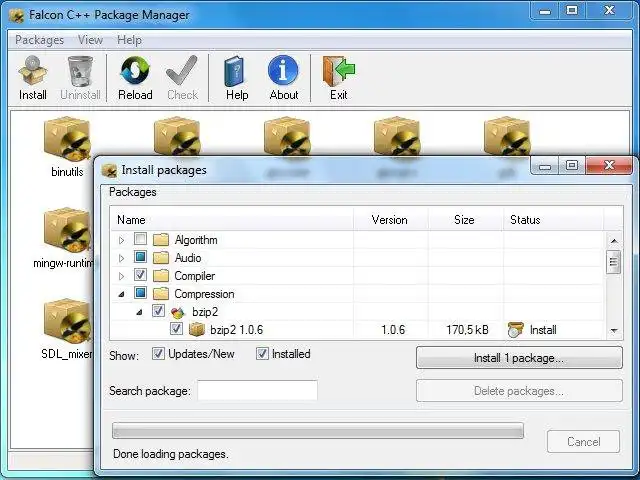This screenshot has width=640, height=480.
Task: Uncheck the bzip2 group checkbox
Action: [x=158, y=311]
